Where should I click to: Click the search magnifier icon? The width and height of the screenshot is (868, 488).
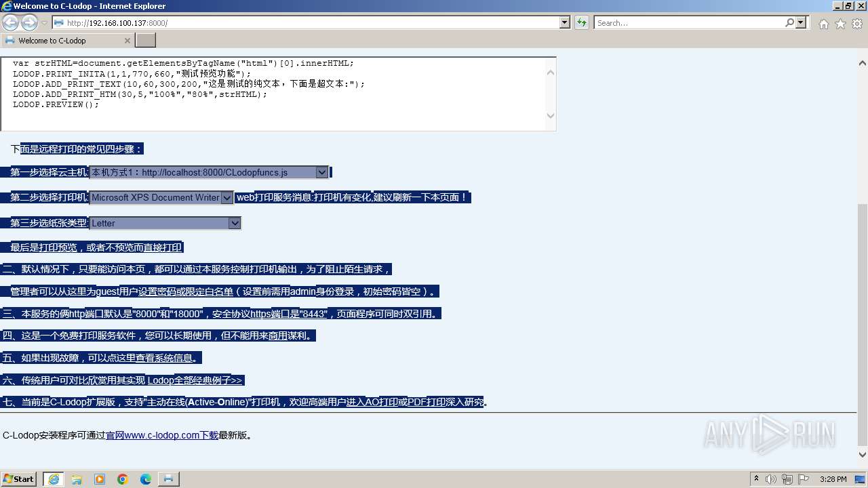tap(789, 22)
